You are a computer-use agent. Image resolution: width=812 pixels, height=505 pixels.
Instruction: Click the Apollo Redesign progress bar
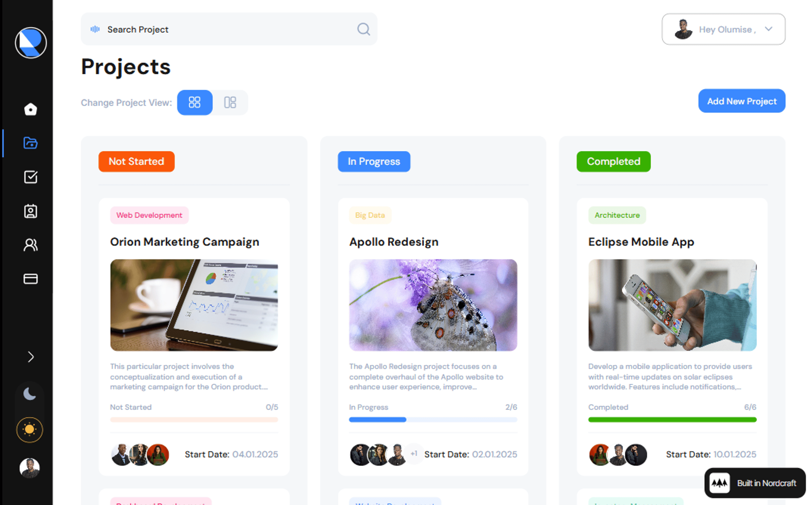(x=433, y=420)
